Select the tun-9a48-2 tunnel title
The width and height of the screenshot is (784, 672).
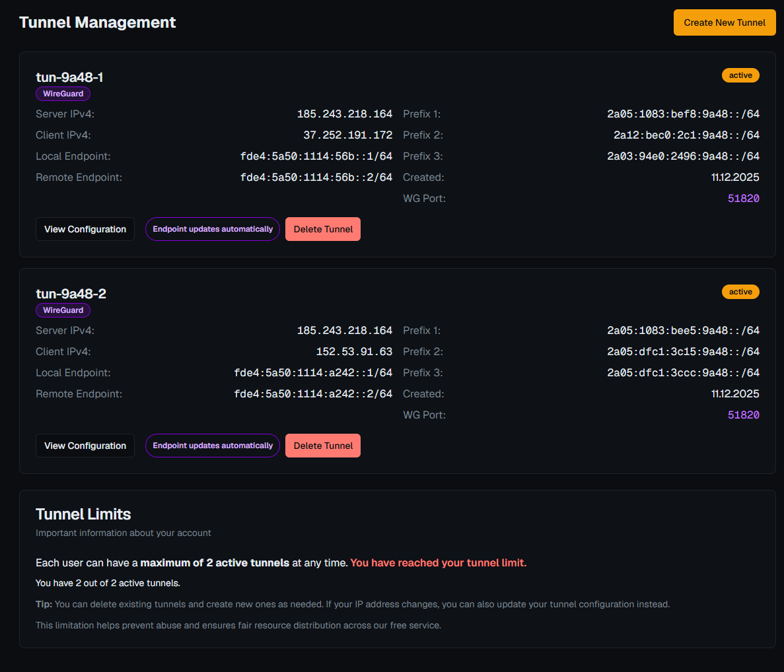pyautogui.click(x=71, y=293)
